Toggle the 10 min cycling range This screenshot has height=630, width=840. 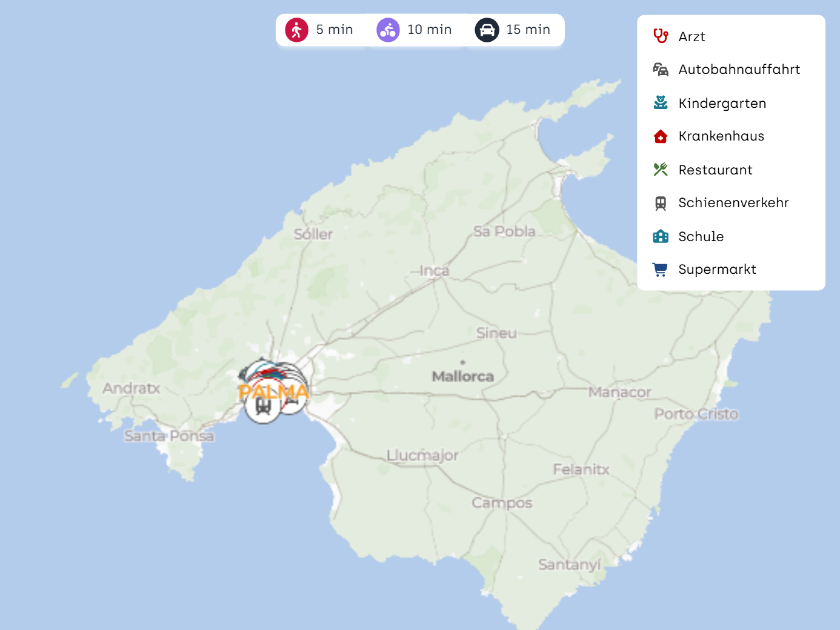[x=415, y=30]
